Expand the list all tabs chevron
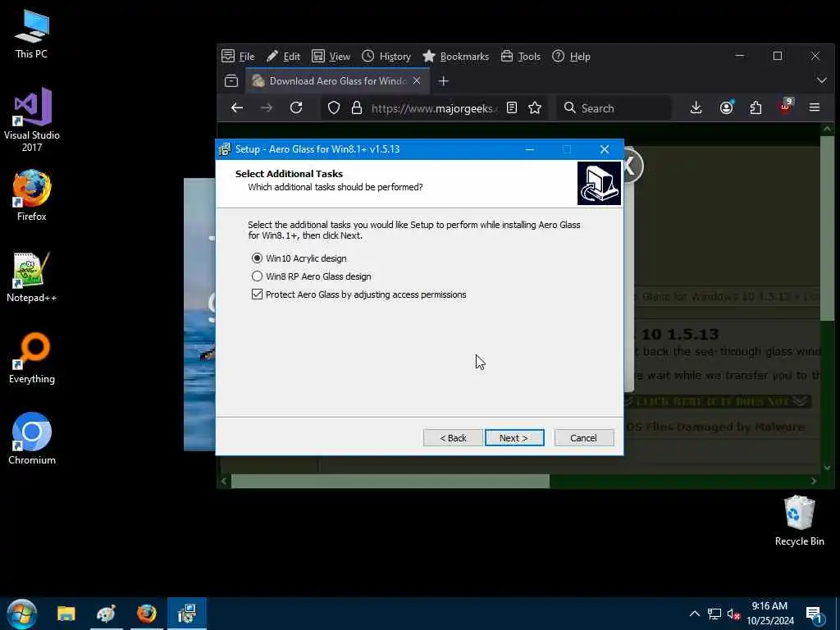The image size is (840, 630). click(821, 80)
